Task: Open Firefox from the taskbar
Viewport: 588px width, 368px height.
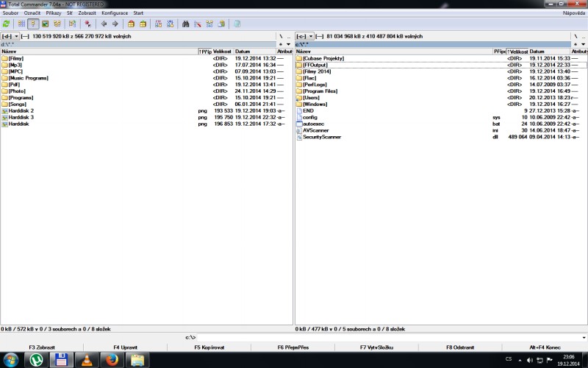Action: point(112,360)
